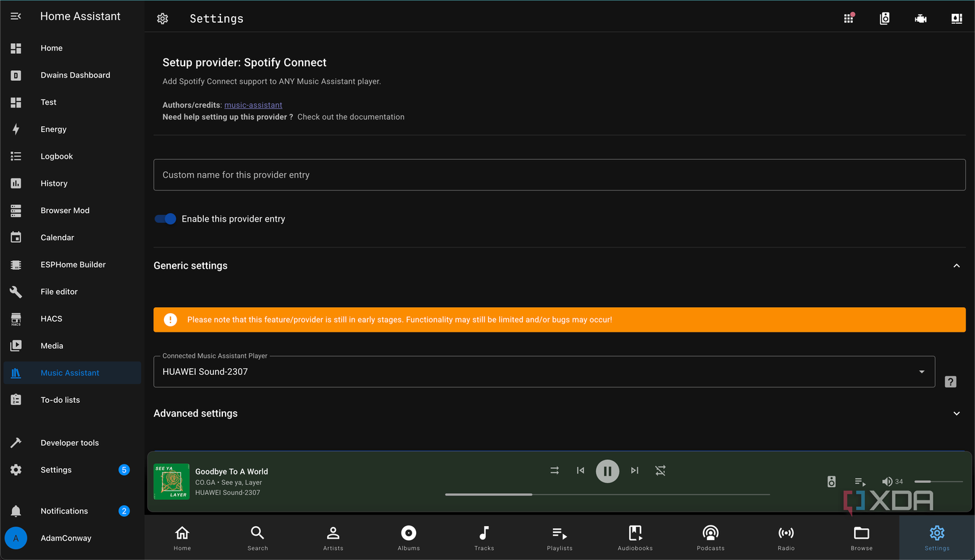Image resolution: width=975 pixels, height=560 pixels.
Task: Open the History panel
Action: tap(72, 183)
